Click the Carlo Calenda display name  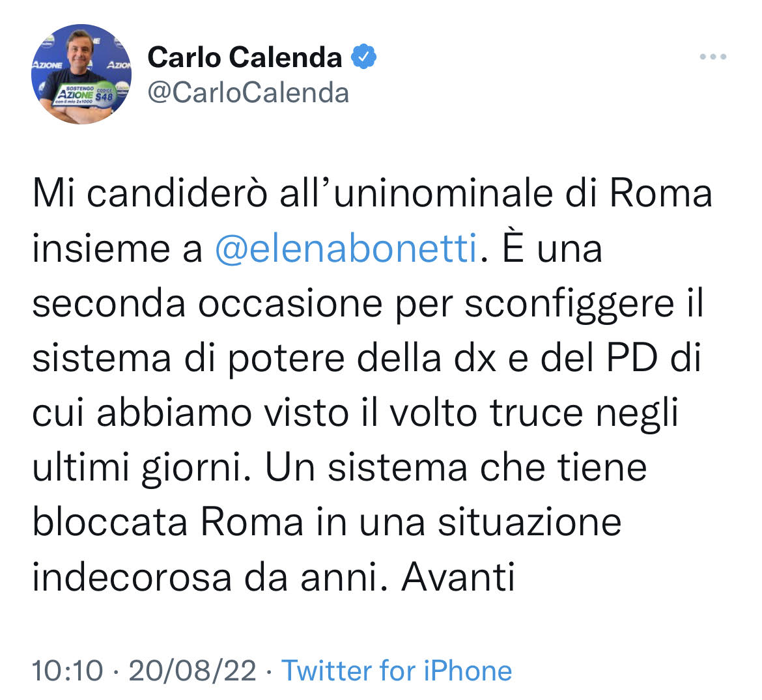[244, 57]
